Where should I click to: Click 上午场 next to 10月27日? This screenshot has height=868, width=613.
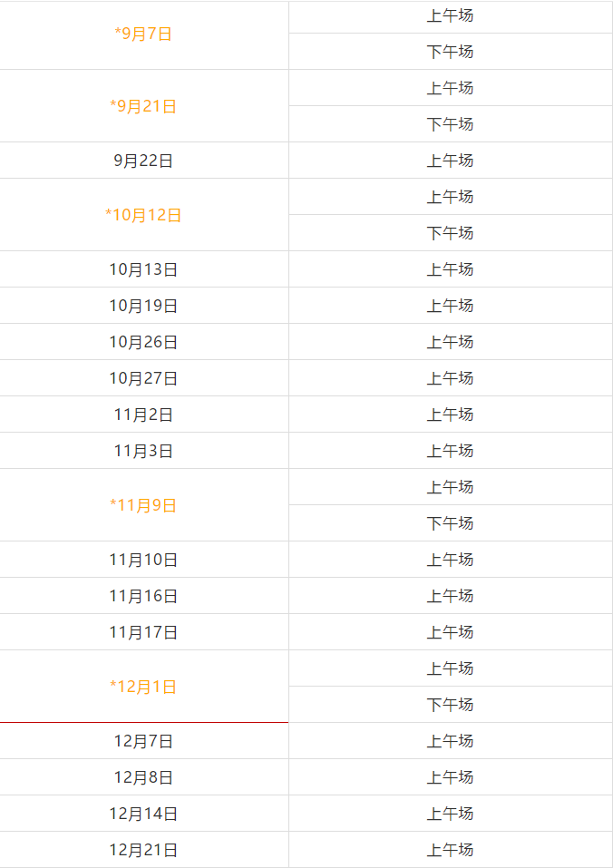450,378
